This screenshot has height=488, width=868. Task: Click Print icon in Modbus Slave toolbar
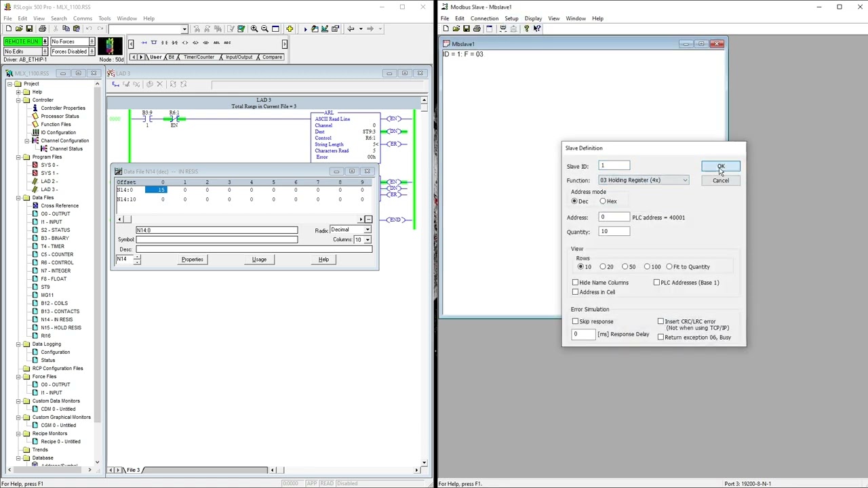coord(477,28)
